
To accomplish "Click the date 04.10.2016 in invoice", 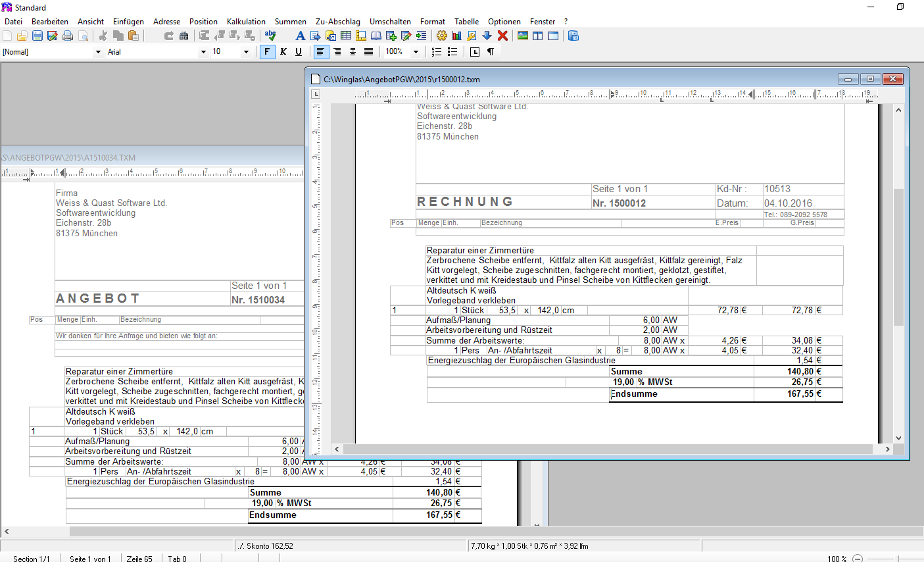I will (x=788, y=203).
